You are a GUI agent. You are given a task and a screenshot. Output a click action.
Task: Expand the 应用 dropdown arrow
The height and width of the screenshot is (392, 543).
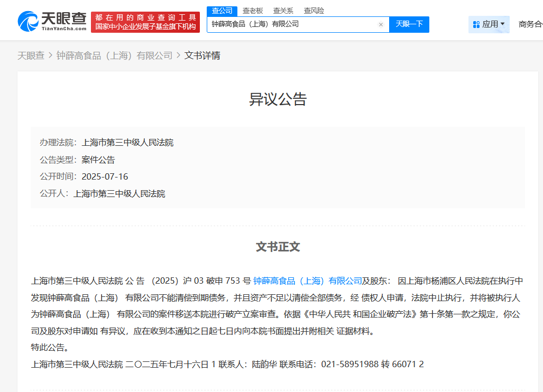502,24
